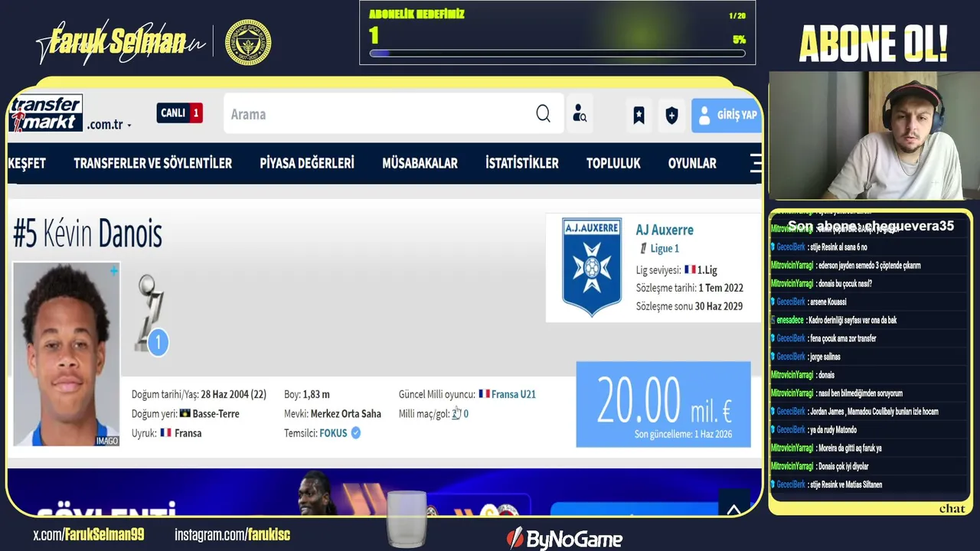The height and width of the screenshot is (551, 980).
Task: Click the AJ Auxerre club crest
Action: [x=592, y=266]
